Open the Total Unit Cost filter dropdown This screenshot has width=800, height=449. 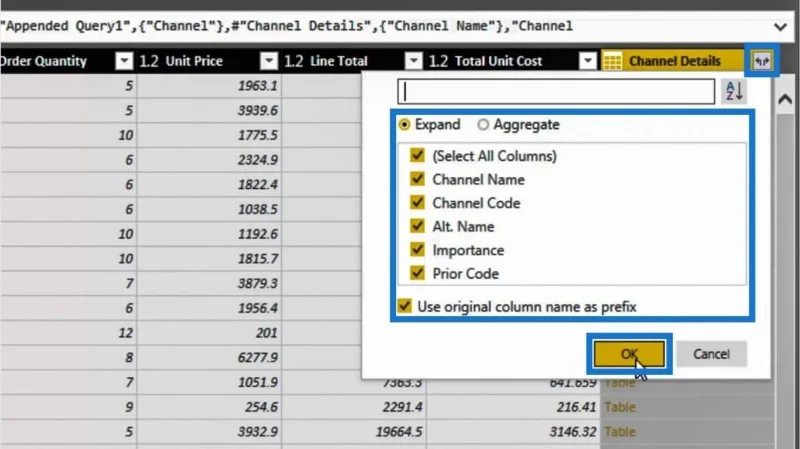point(588,61)
